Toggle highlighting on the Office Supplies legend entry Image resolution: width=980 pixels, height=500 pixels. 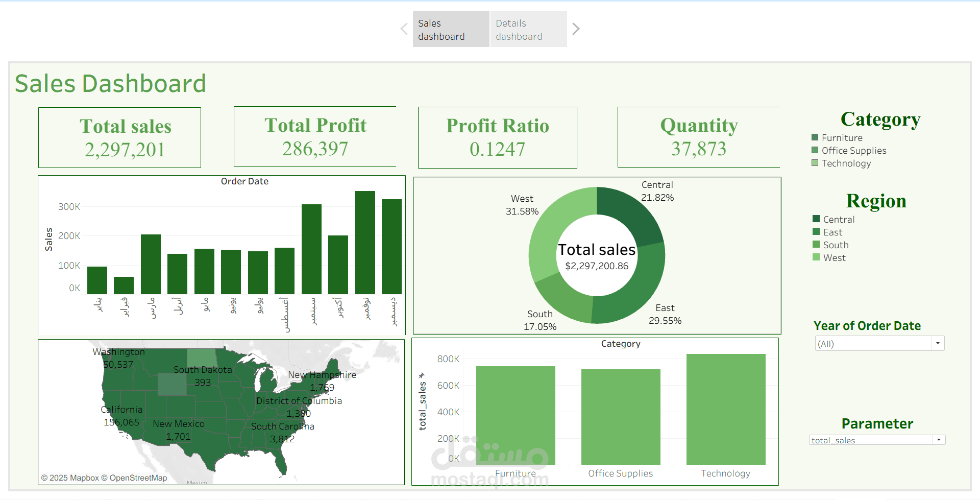click(x=854, y=150)
